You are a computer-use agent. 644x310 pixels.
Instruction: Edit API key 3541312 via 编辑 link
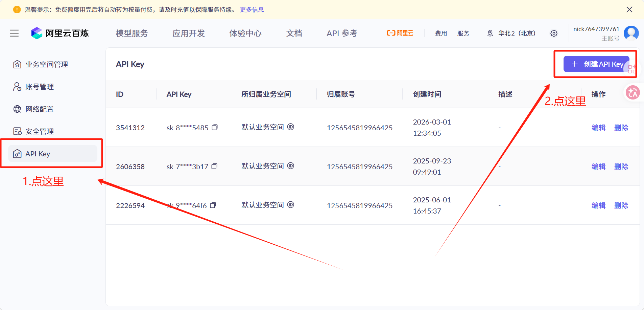[598, 128]
